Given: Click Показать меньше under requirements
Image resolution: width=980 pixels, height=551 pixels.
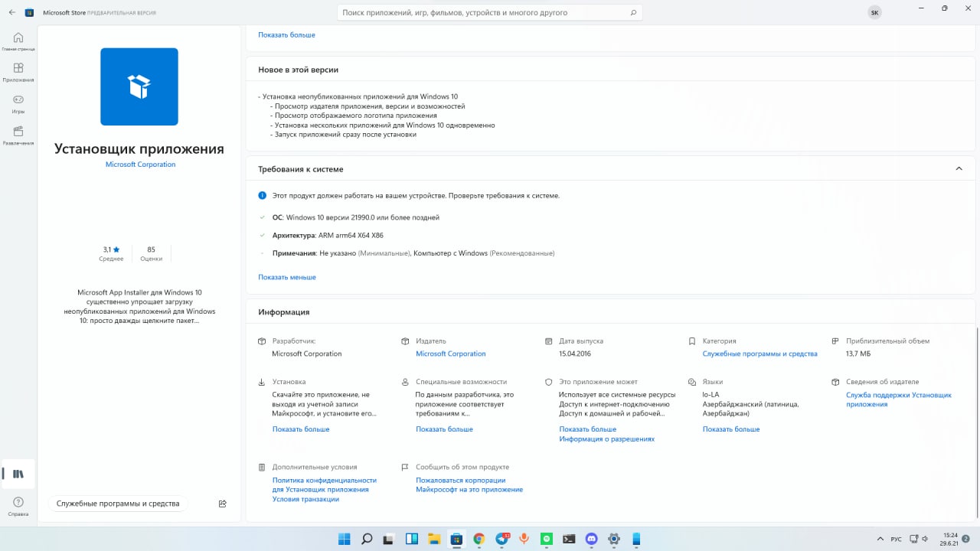Looking at the screenshot, I should [287, 277].
